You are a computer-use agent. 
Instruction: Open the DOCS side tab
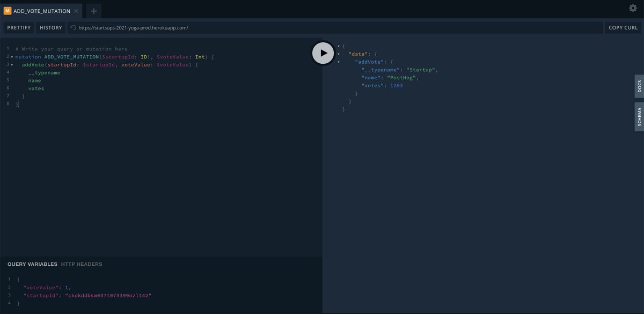tap(639, 86)
